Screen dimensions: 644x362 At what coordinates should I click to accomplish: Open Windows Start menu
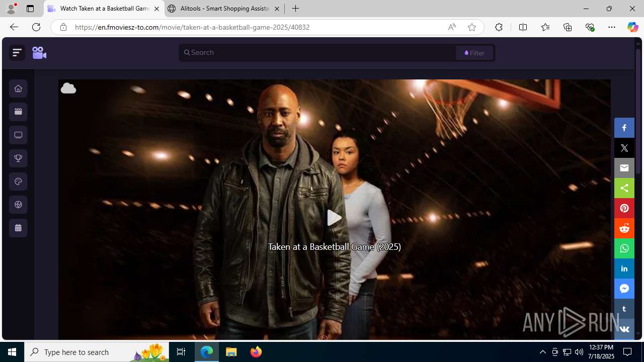click(12, 352)
